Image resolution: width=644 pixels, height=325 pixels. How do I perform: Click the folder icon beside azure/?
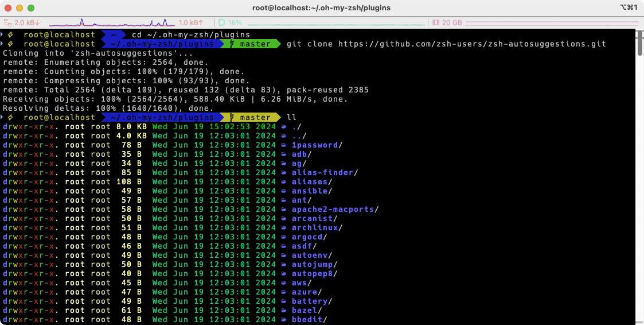(284, 292)
